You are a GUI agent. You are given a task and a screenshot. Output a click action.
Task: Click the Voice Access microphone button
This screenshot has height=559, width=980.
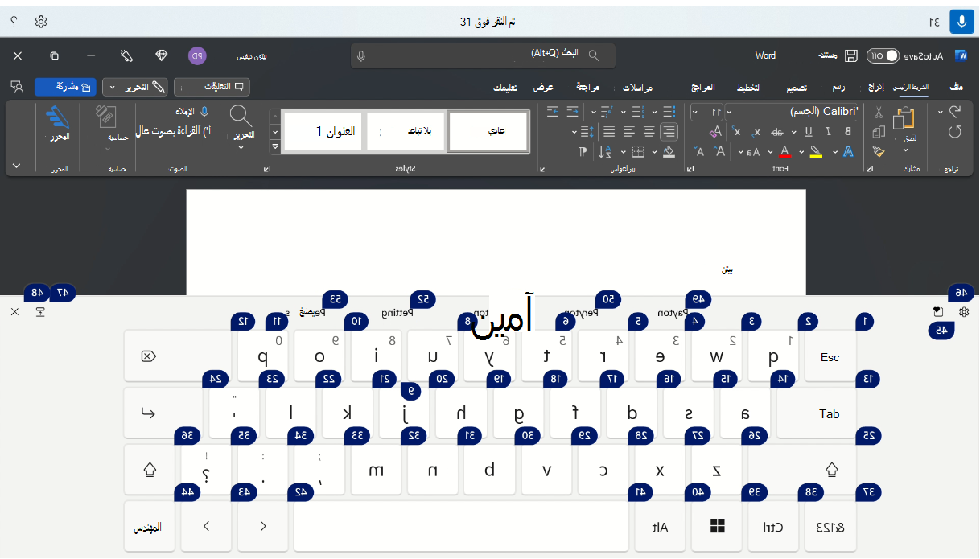tap(961, 22)
